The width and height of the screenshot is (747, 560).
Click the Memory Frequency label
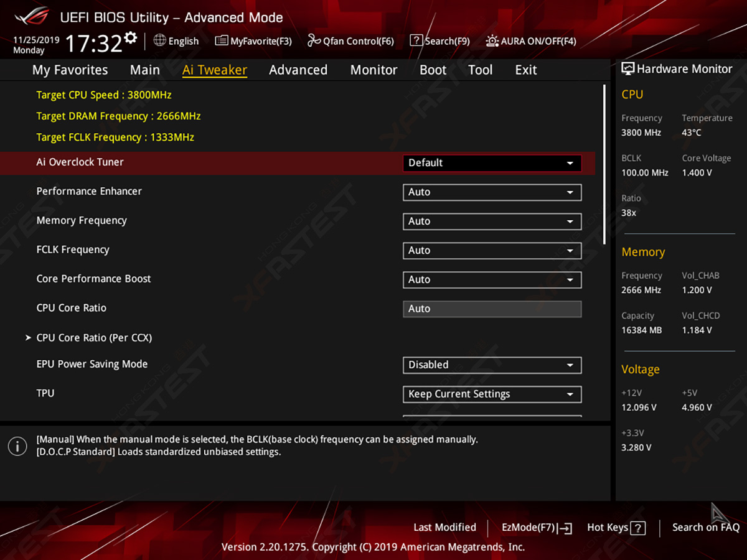pos(82,221)
